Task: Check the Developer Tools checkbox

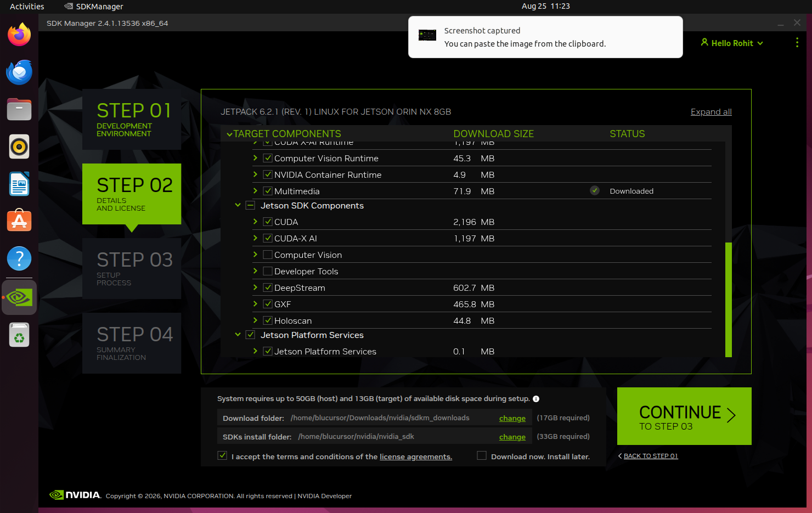Action: click(268, 271)
